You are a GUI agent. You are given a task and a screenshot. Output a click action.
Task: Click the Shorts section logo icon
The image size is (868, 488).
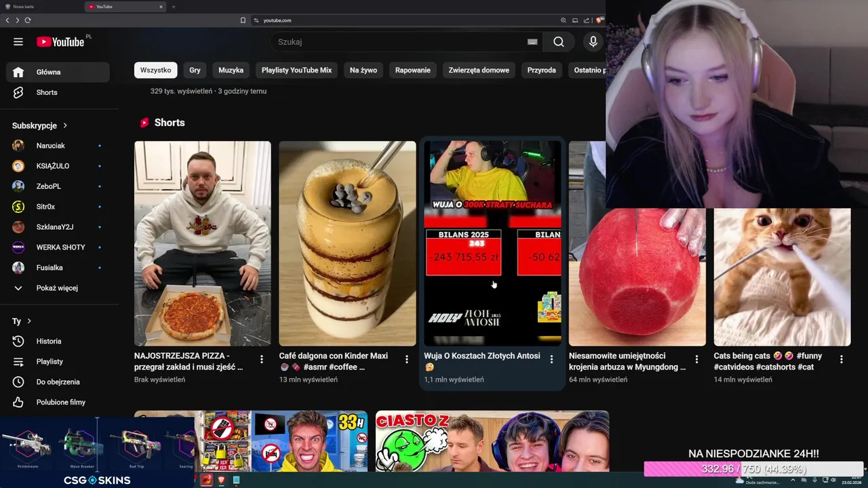click(x=144, y=123)
